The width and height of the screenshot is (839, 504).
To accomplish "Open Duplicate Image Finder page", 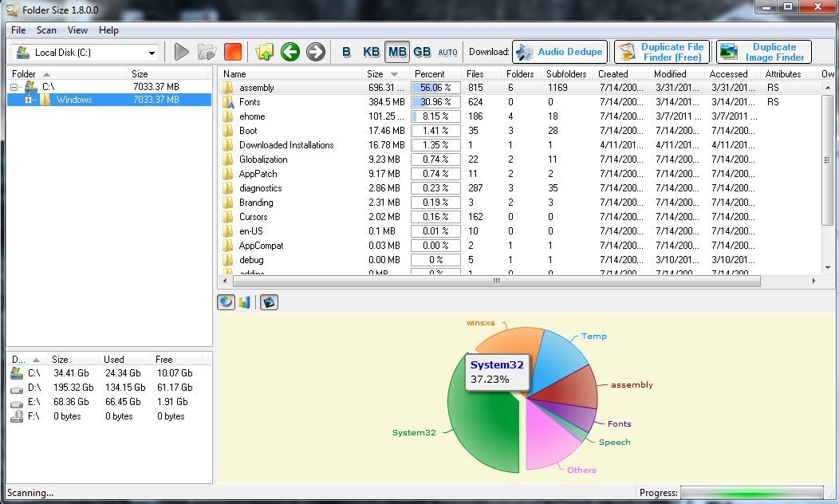I will point(763,51).
